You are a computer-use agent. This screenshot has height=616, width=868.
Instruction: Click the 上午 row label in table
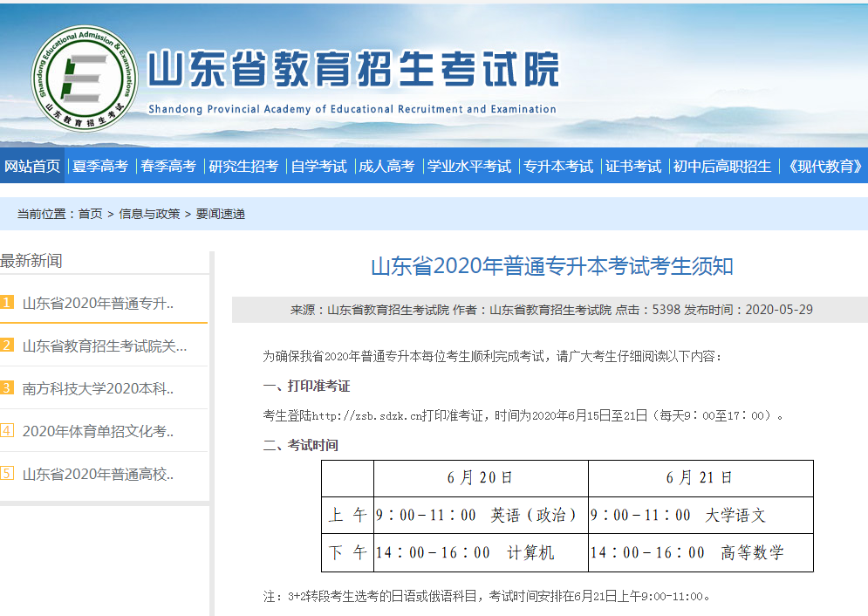(x=348, y=516)
